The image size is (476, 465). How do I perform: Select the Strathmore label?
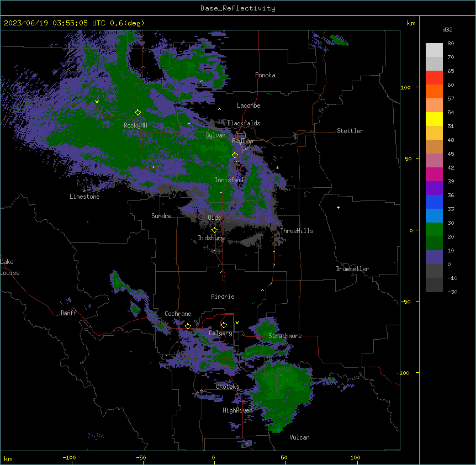pyautogui.click(x=285, y=336)
